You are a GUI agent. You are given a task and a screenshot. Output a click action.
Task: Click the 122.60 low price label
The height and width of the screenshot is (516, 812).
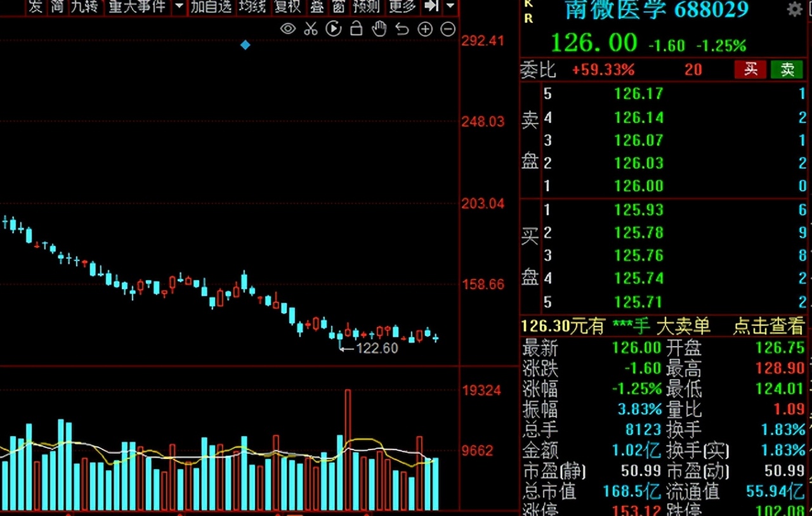point(377,348)
